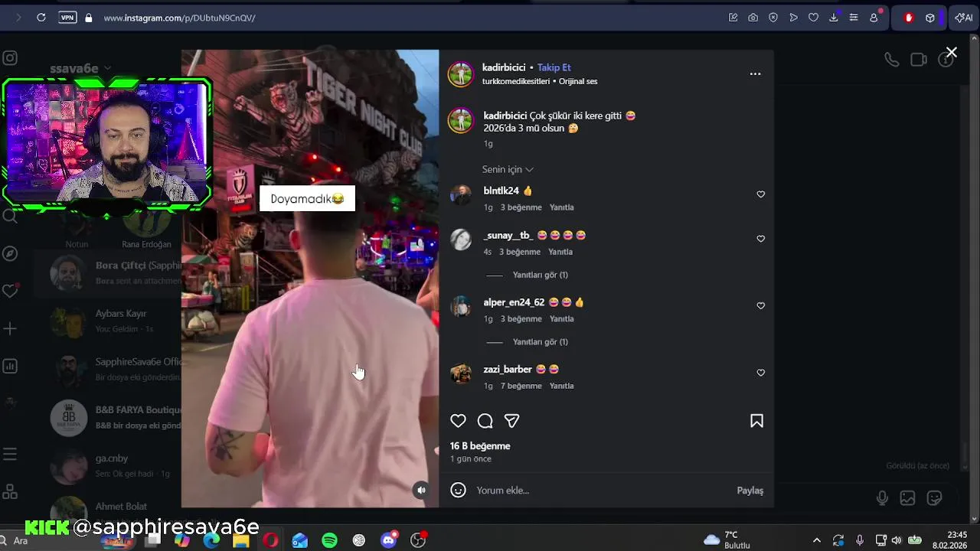Reply to zazi_barber's comment with Yanıtla
The image size is (980, 551).
561,386
